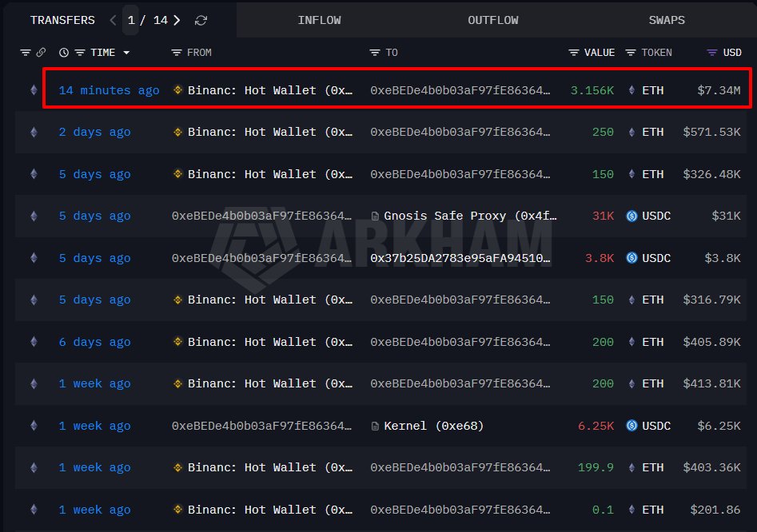Click the value 6.25K in red
The height and width of the screenshot is (532, 757).
[596, 426]
